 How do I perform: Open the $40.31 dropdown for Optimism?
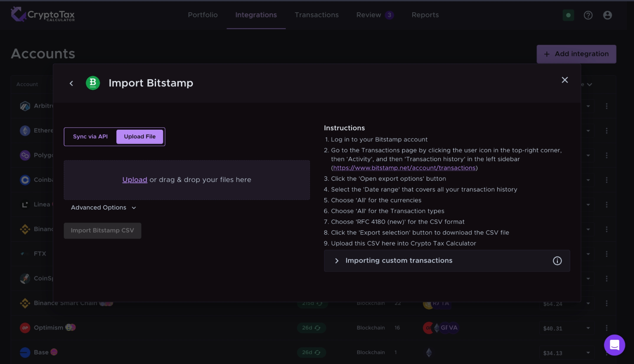click(588, 328)
